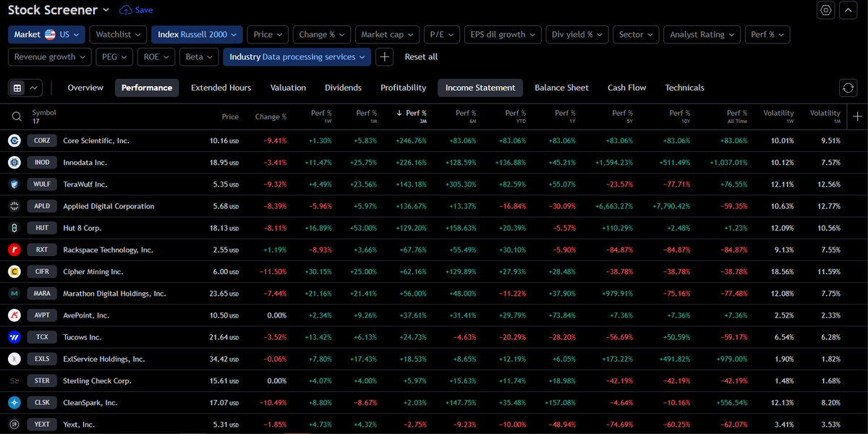Sort by the Perf % 3M column
The width and height of the screenshot is (868, 434).
click(412, 116)
